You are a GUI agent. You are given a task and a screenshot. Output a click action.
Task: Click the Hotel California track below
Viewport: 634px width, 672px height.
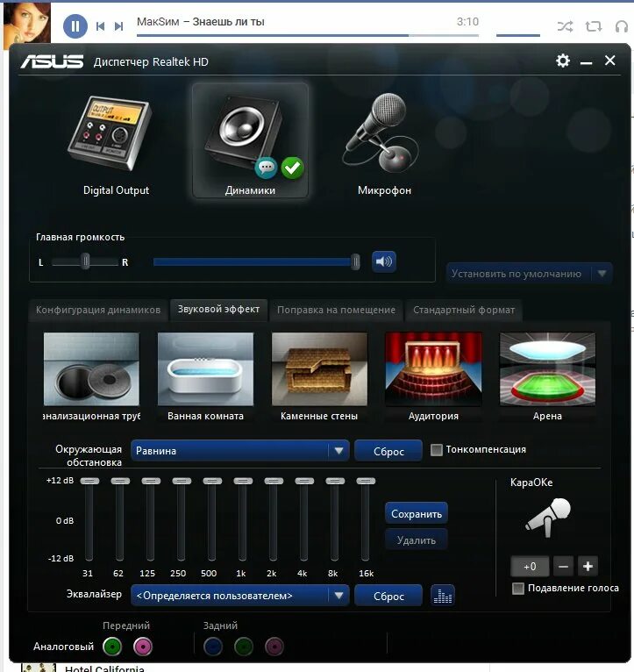[104, 668]
